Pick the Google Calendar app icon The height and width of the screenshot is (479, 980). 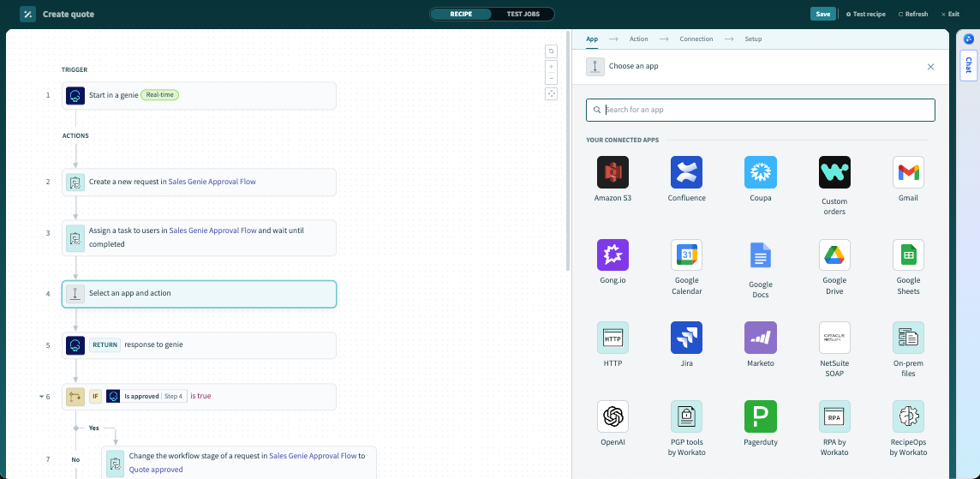click(x=686, y=254)
